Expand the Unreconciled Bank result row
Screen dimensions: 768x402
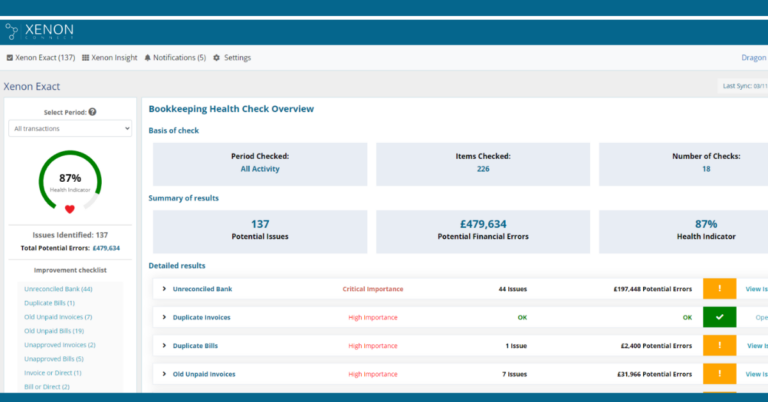[x=164, y=289]
